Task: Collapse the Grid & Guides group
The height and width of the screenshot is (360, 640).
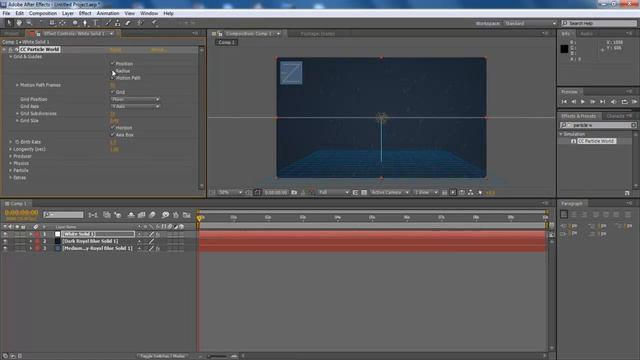Action: 11,57
